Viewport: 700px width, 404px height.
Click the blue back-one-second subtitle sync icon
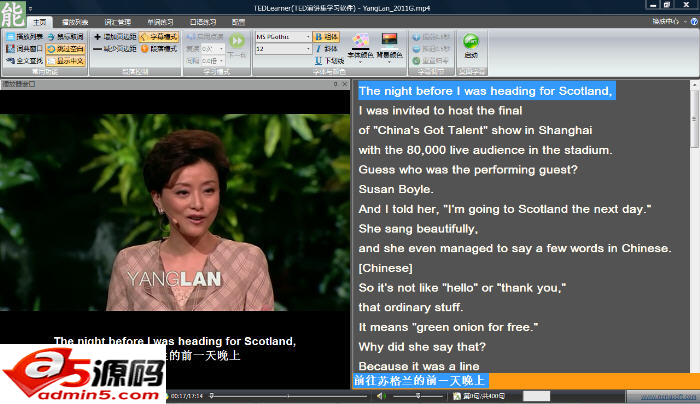coord(416,49)
